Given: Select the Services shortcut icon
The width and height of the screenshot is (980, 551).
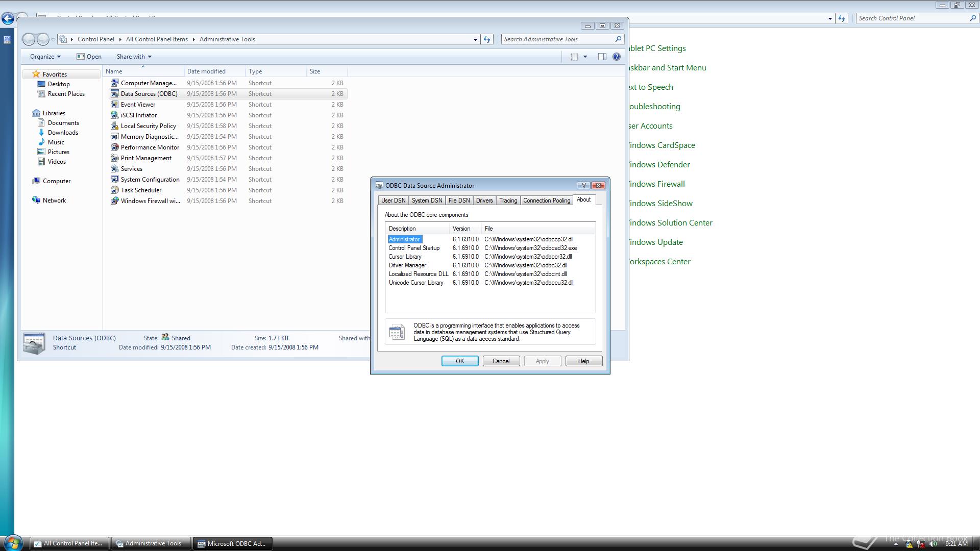Looking at the screenshot, I should coord(115,168).
